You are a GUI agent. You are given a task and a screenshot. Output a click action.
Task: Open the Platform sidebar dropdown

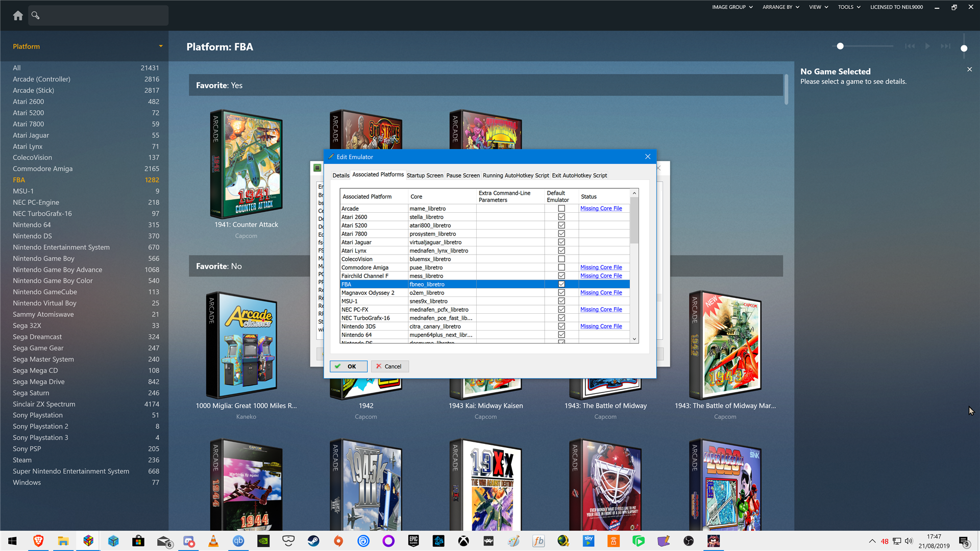(x=160, y=46)
